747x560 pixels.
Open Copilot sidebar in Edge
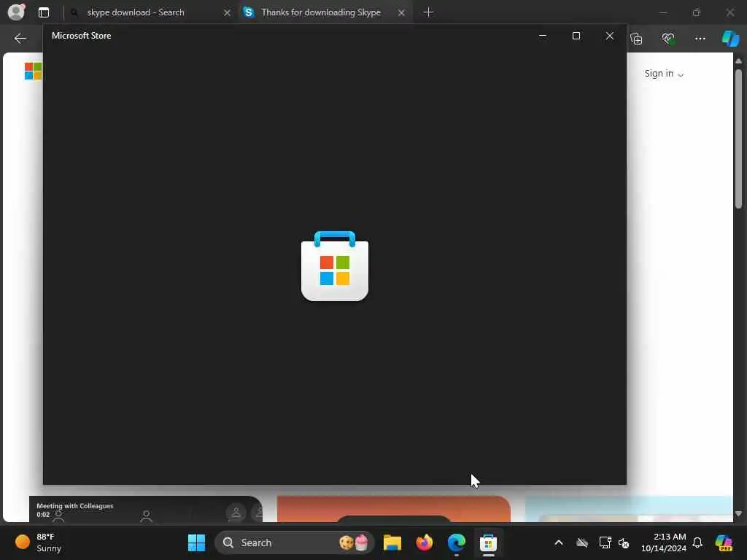click(730, 39)
